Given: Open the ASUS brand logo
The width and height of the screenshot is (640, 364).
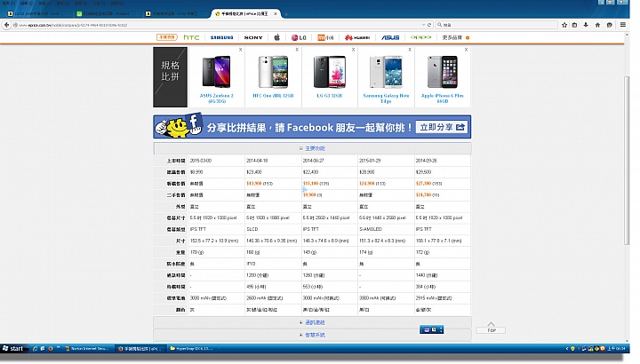Looking at the screenshot, I should (390, 37).
